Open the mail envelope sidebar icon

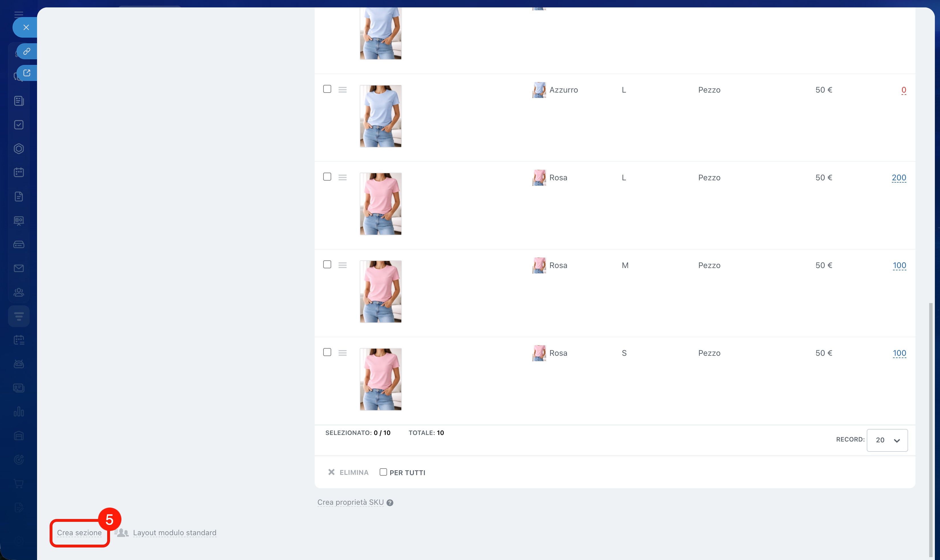tap(19, 268)
